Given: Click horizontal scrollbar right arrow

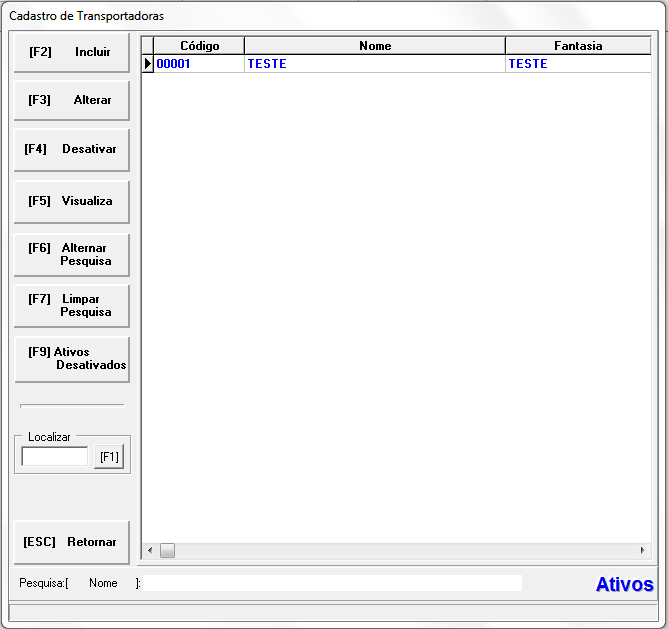Looking at the screenshot, I should pyautogui.click(x=643, y=551).
